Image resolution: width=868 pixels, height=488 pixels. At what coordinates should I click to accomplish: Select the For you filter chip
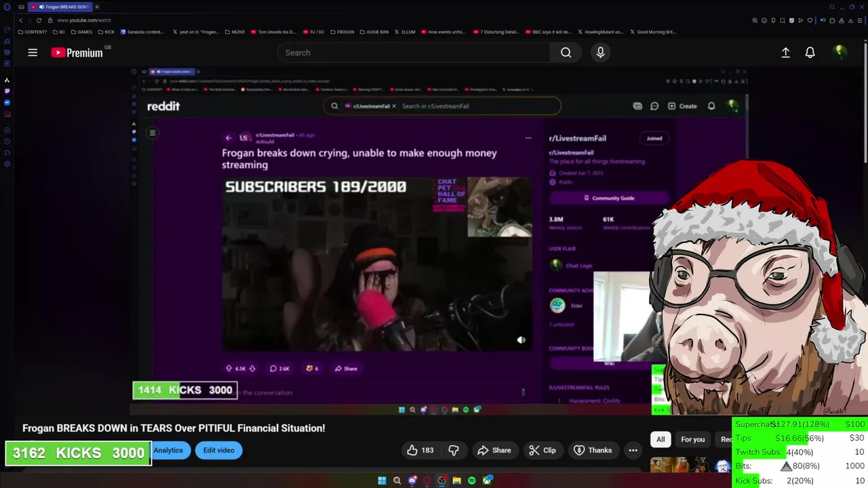(x=692, y=439)
